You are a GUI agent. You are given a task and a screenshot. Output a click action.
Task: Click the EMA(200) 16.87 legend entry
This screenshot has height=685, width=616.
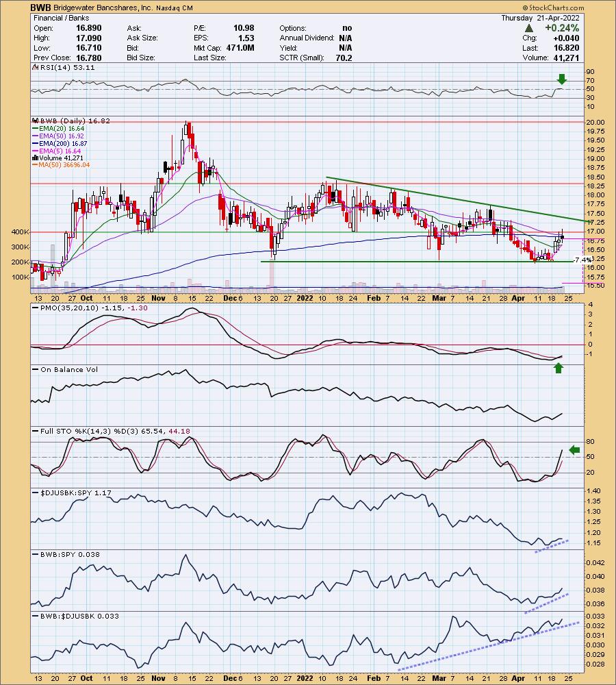tap(60, 143)
